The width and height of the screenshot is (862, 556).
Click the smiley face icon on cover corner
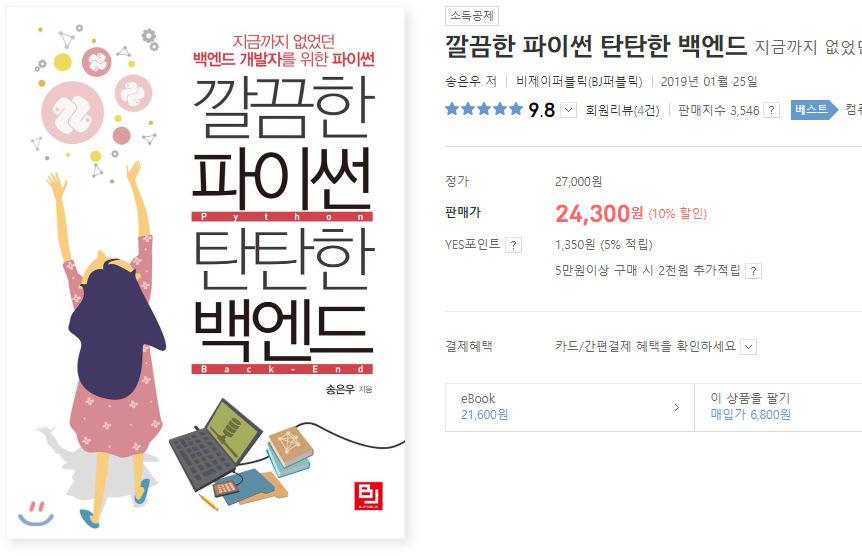(x=36, y=513)
